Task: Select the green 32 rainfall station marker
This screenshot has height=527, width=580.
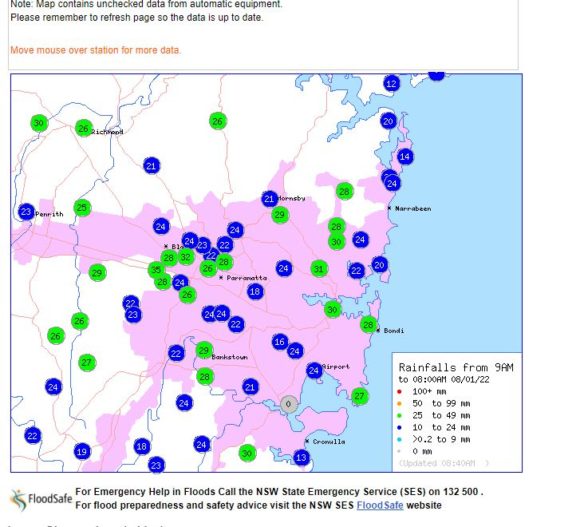Action: point(186,257)
